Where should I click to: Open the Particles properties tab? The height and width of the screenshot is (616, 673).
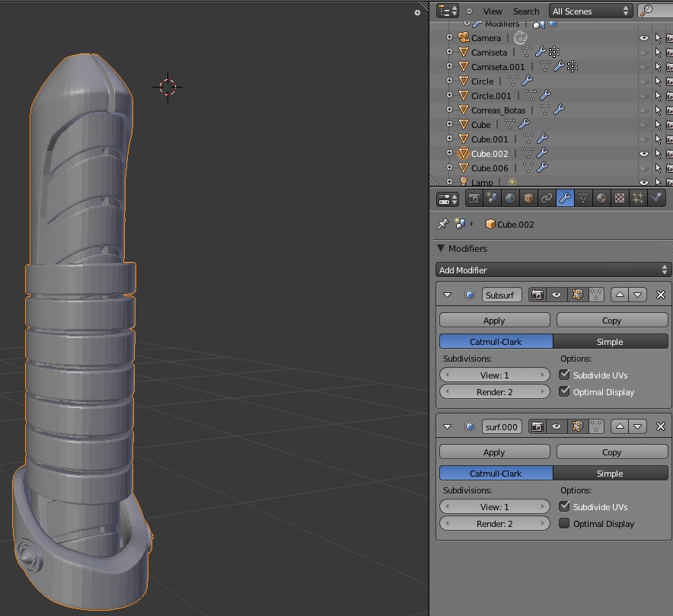pos(638,198)
